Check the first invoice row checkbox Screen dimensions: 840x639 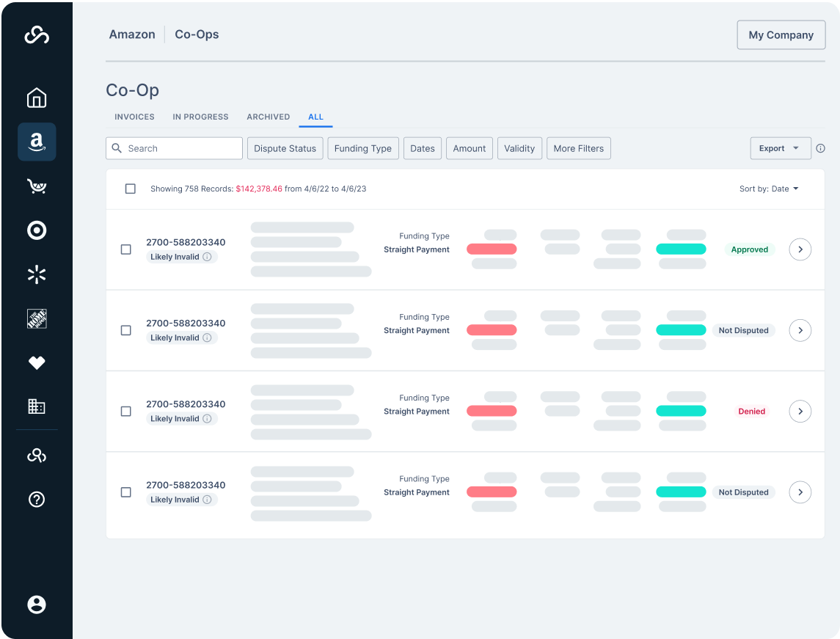(126, 249)
